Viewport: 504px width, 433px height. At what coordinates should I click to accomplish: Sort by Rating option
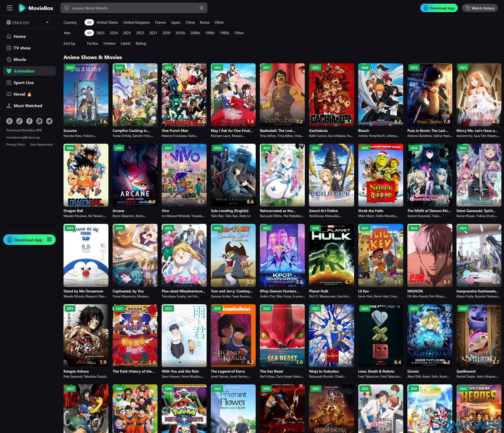tap(141, 43)
